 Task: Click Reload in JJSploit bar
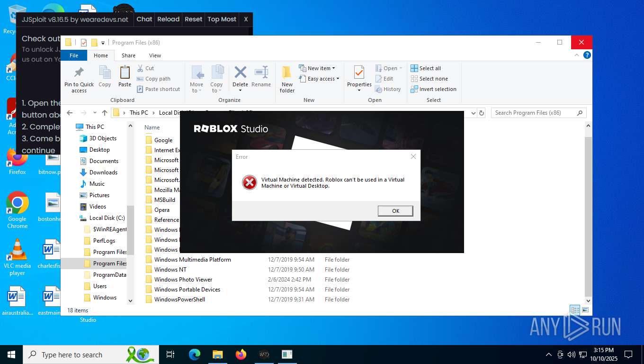169,19
